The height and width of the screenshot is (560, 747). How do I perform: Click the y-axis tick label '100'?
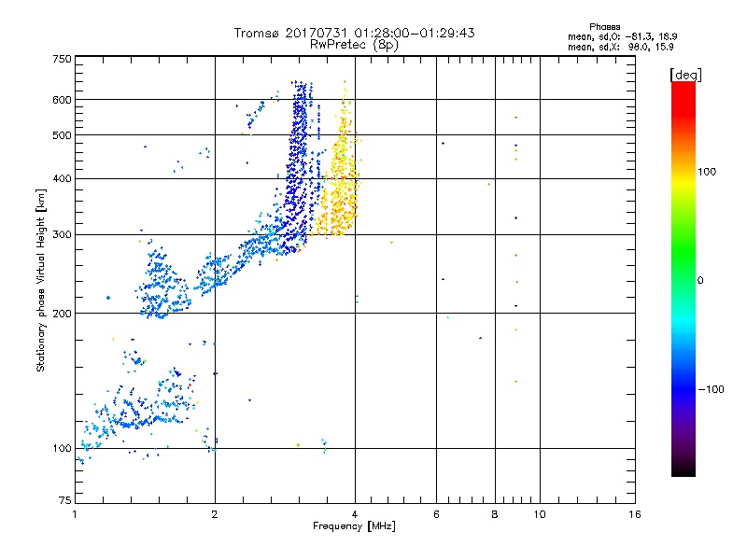tap(62, 448)
